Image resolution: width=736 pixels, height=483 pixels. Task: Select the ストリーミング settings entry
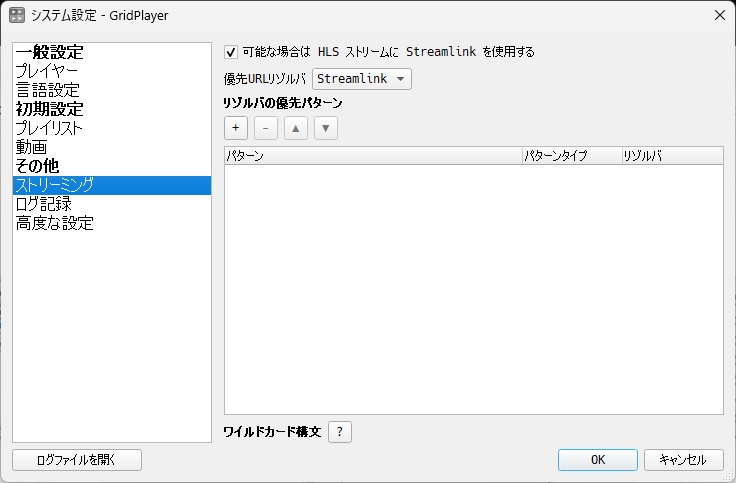[x=55, y=185]
